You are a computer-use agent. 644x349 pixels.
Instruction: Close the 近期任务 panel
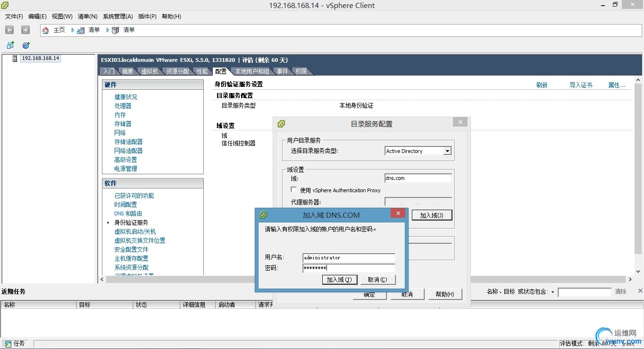(640, 291)
